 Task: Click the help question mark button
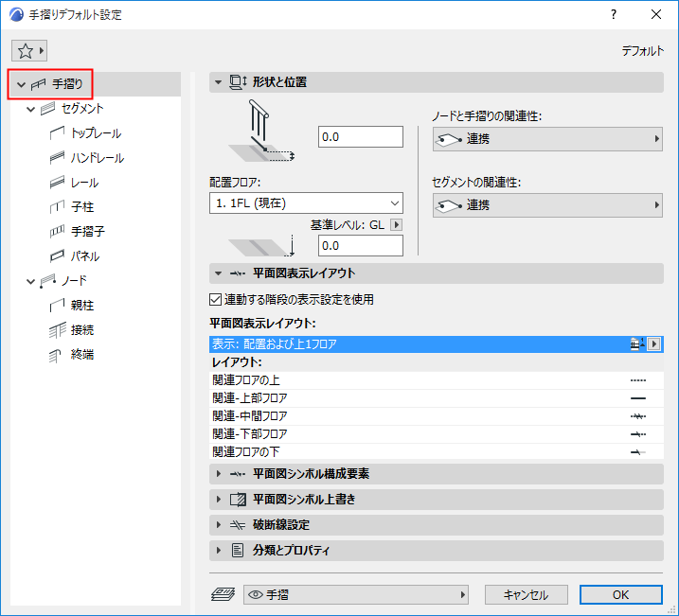pos(614,15)
